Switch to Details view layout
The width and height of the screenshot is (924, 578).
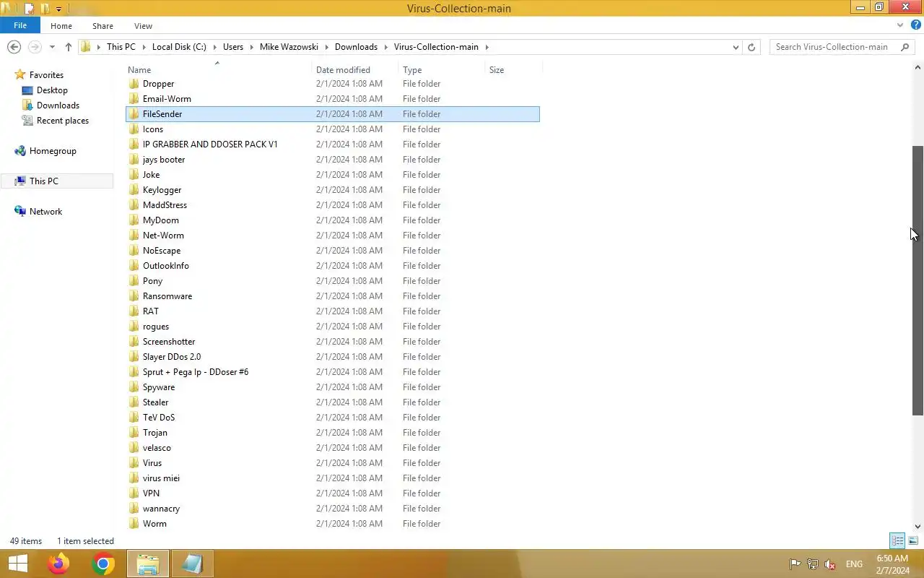point(897,540)
